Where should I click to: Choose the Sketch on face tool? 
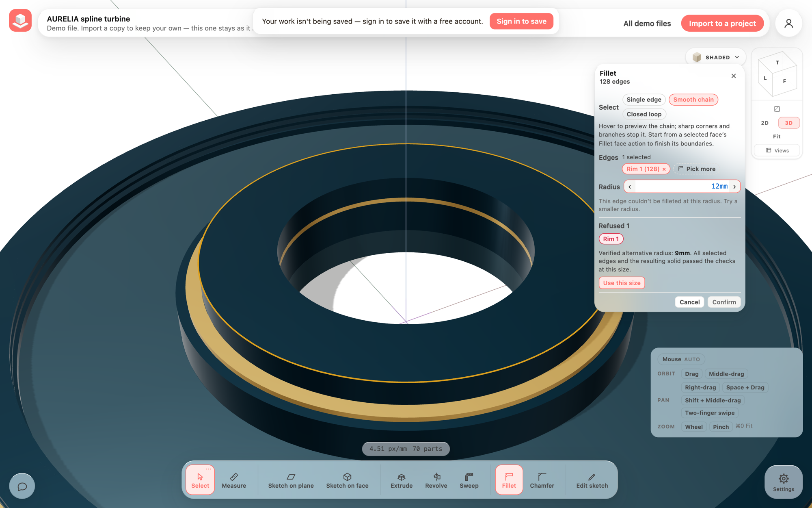(x=347, y=480)
